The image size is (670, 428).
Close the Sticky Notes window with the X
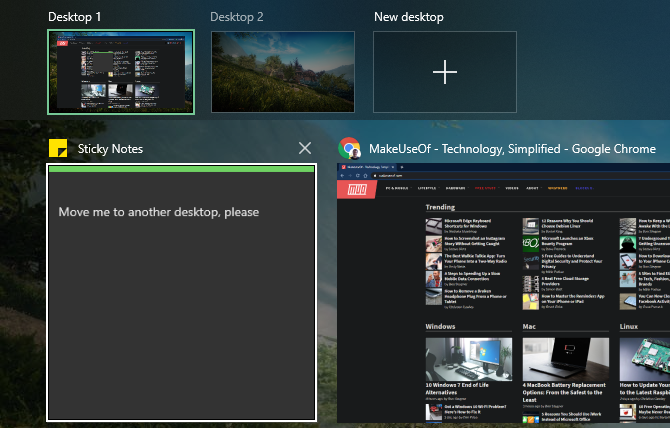point(305,148)
